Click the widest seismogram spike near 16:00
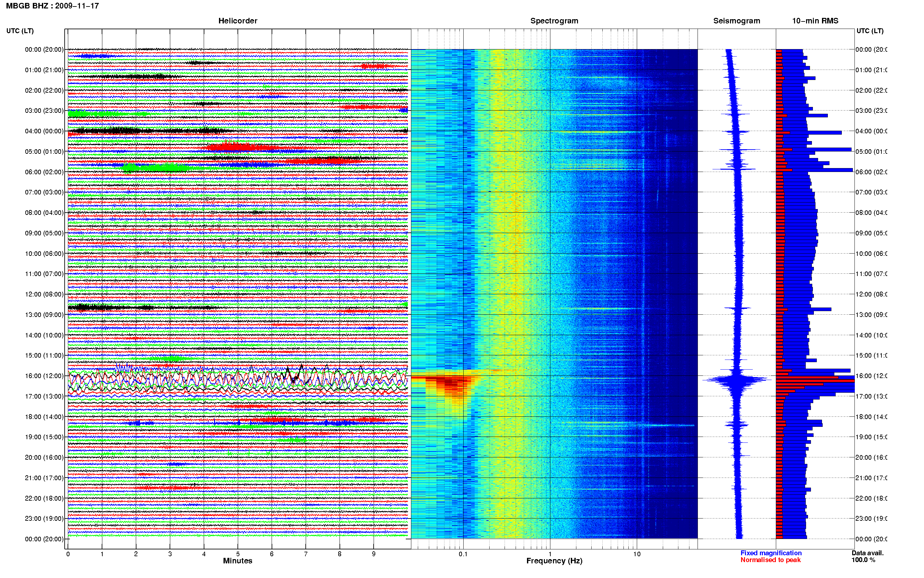 click(737, 380)
